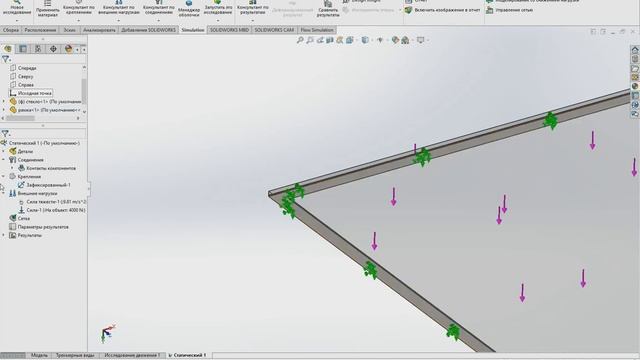640x360 pixels.
Task: Expand the Новое исследование dropdown arrow
Action: point(17,20)
